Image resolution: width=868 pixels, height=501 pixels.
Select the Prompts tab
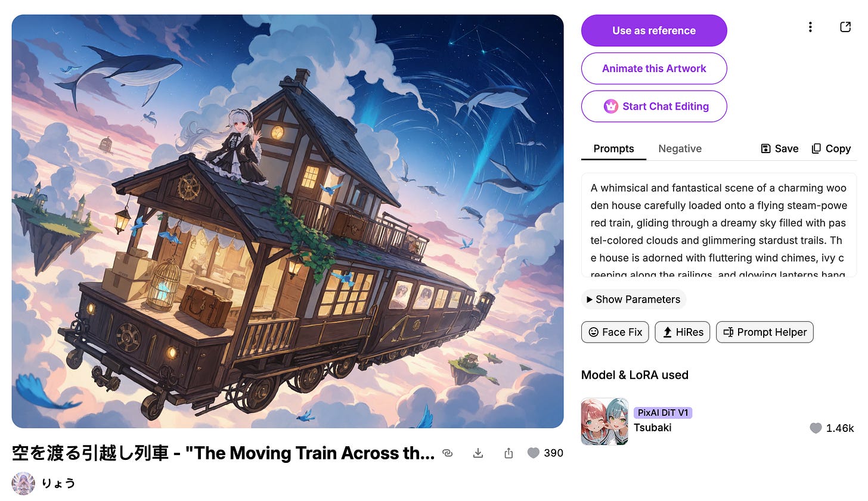[x=613, y=148]
